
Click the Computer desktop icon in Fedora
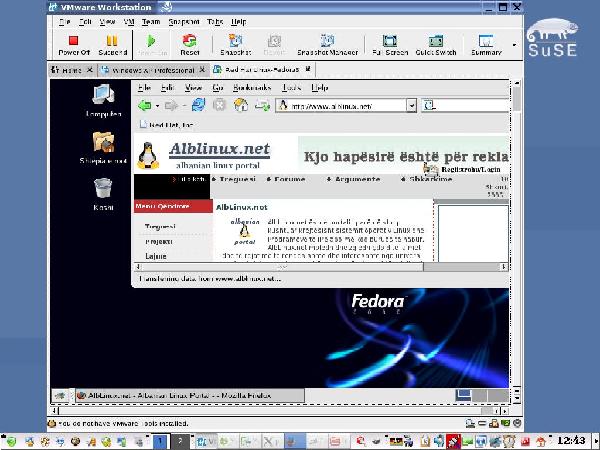click(103, 101)
